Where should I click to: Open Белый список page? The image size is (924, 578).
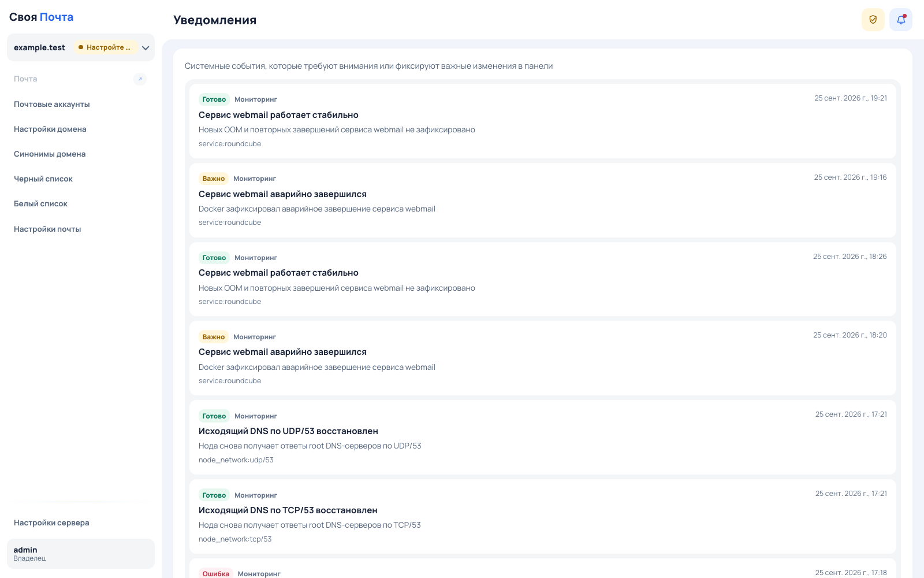[x=40, y=203]
